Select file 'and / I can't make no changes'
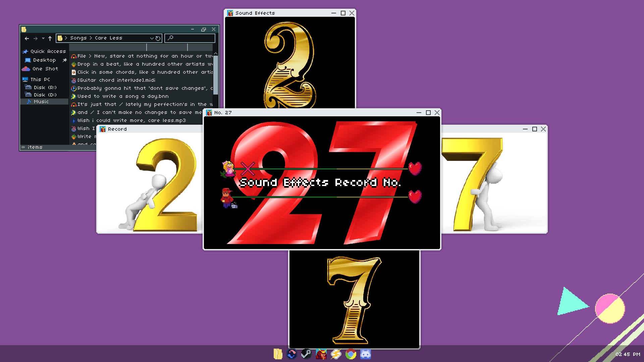The image size is (644, 362). pos(137,112)
